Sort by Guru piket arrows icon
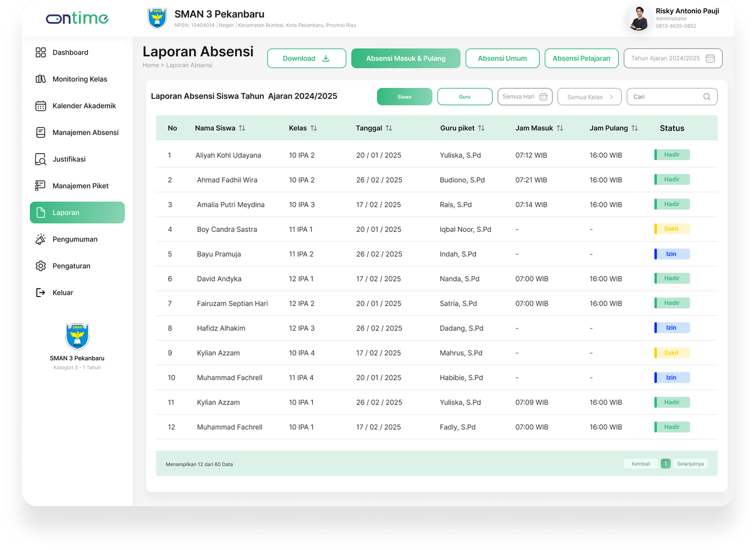 pos(481,128)
